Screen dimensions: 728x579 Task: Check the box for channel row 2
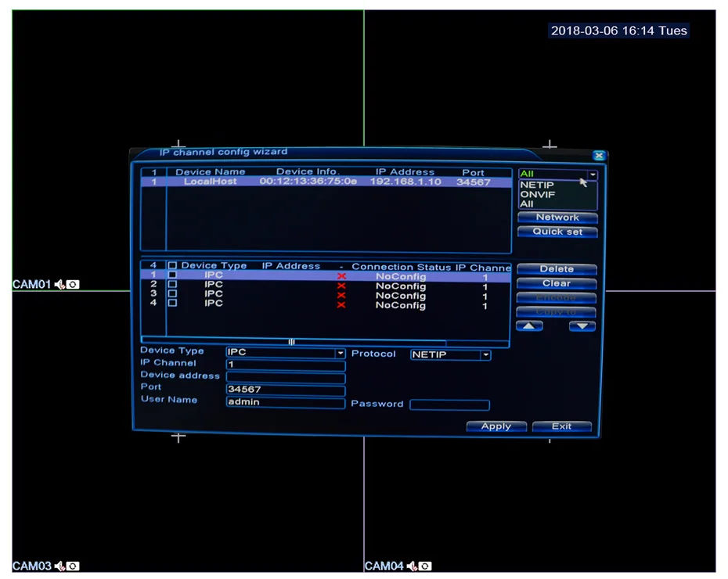coord(172,284)
